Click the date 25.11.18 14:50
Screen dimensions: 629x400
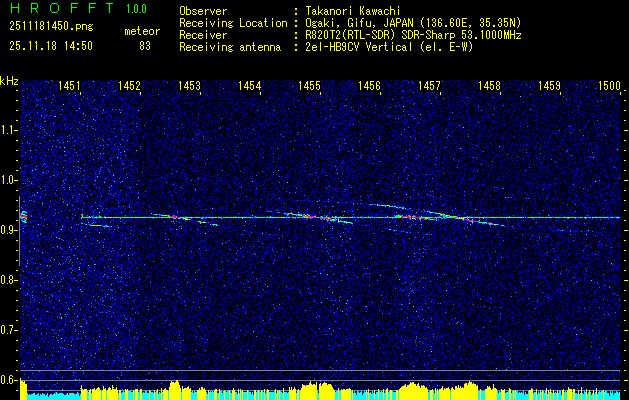click(51, 46)
